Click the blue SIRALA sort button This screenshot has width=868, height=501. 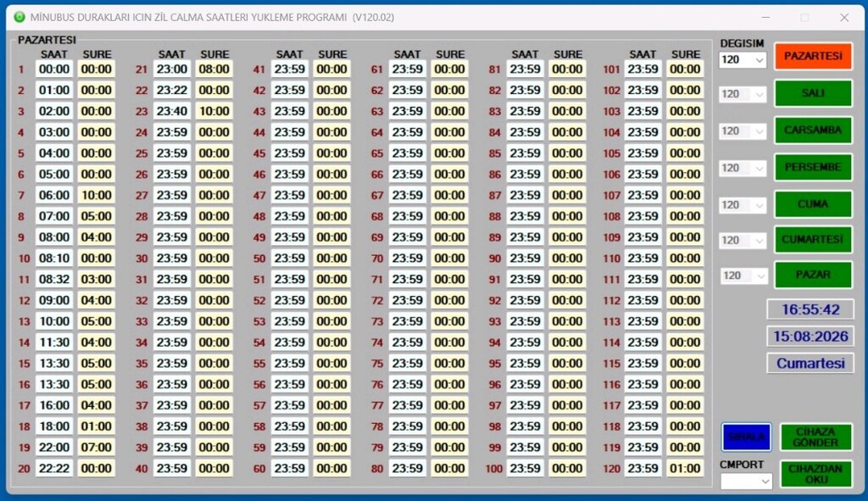pyautogui.click(x=746, y=437)
